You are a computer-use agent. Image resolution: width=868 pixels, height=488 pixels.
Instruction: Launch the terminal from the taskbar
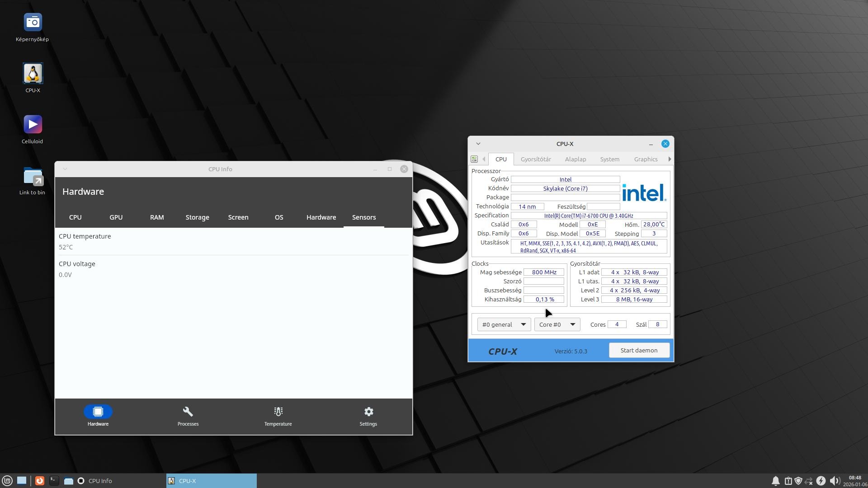(54, 481)
